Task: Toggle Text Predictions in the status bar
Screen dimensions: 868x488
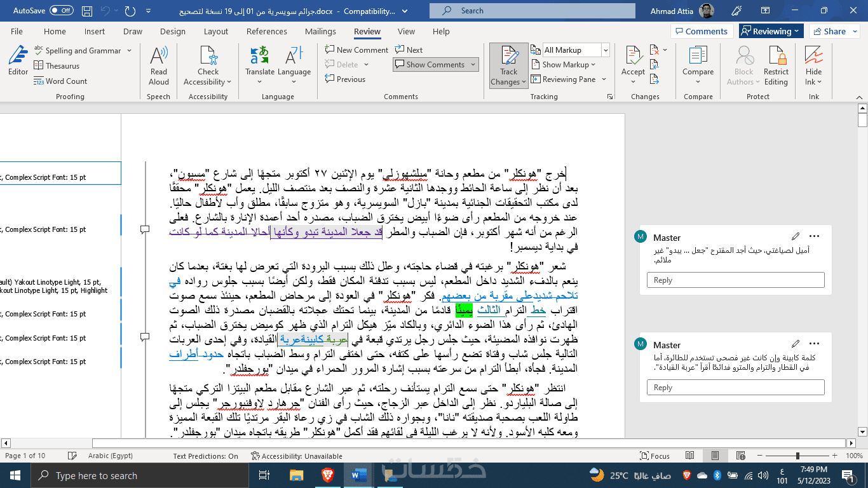Action: (x=205, y=456)
